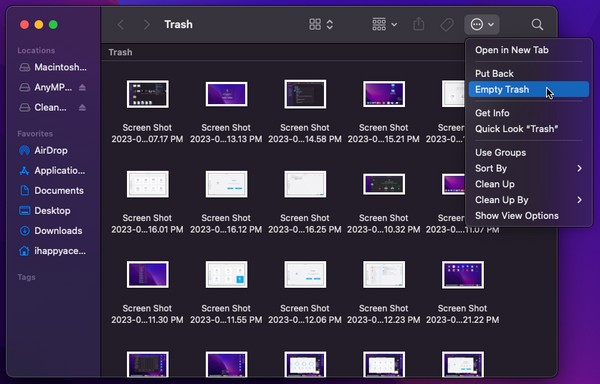Click the Trash path bar label
The width and height of the screenshot is (600, 384).
click(120, 52)
